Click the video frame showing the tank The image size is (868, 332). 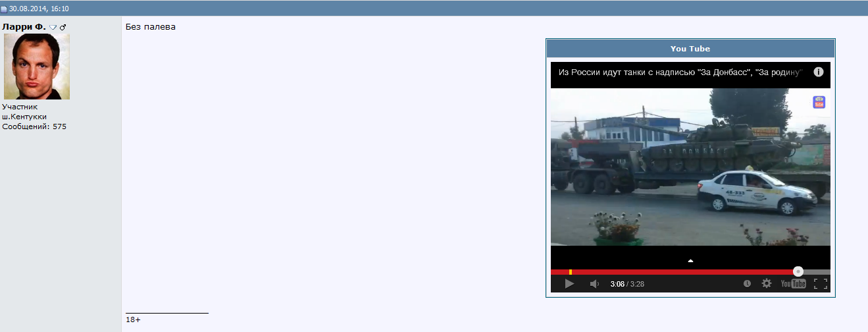coord(690,167)
